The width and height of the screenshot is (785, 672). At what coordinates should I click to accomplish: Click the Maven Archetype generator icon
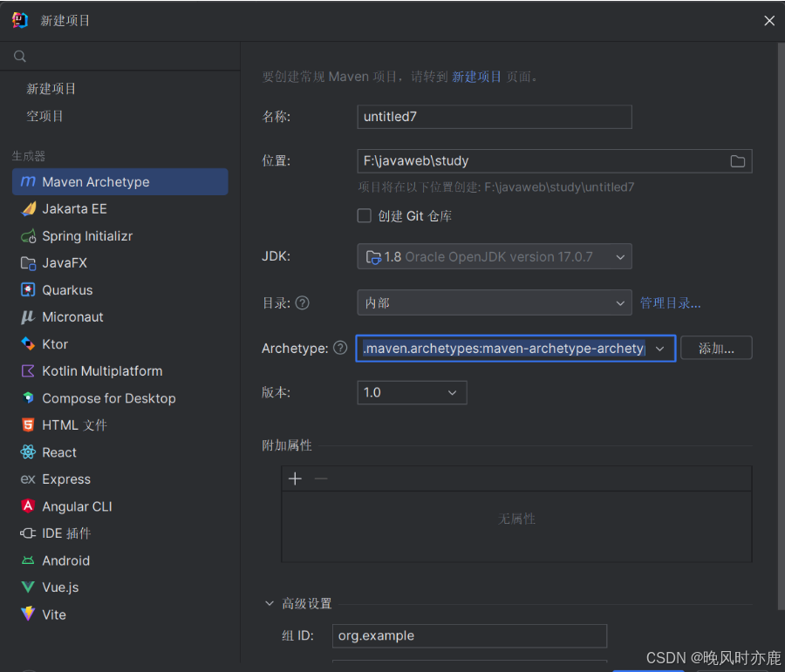28,181
